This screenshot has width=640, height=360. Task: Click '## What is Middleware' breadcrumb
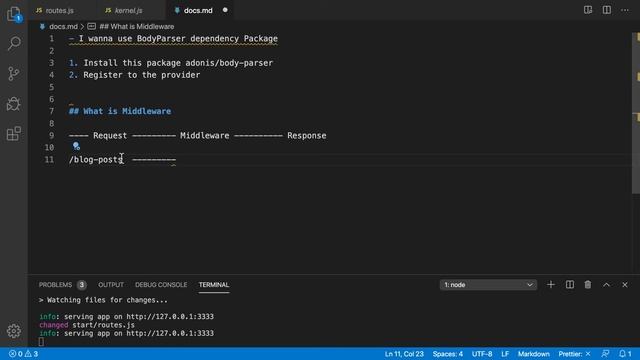click(x=137, y=27)
